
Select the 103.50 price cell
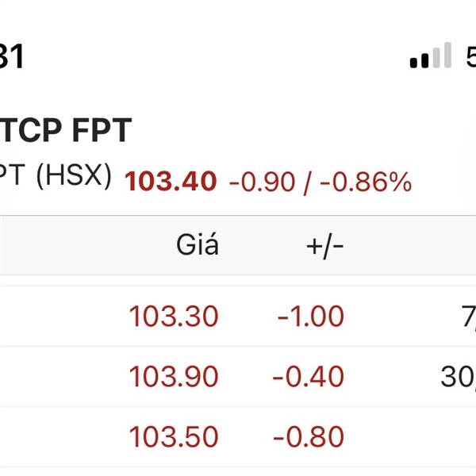point(174,437)
